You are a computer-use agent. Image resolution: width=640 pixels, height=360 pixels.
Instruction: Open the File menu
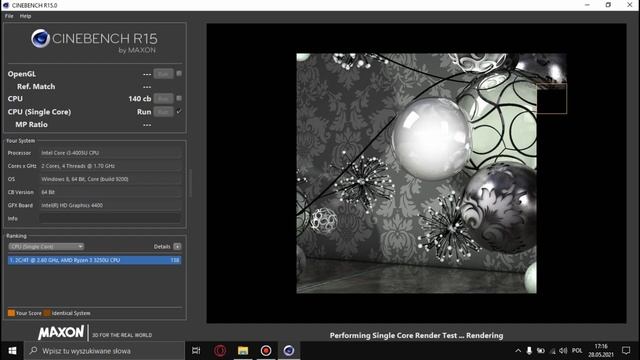(x=9, y=16)
